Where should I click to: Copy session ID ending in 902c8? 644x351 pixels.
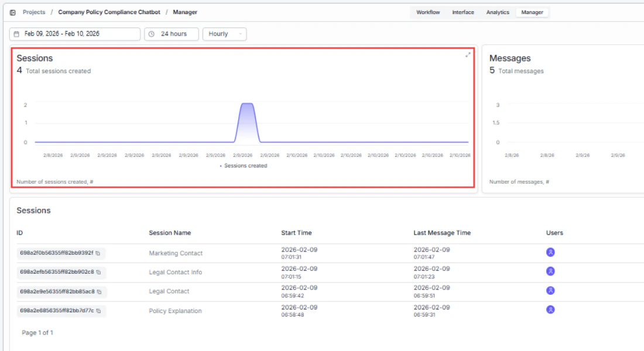pos(98,272)
